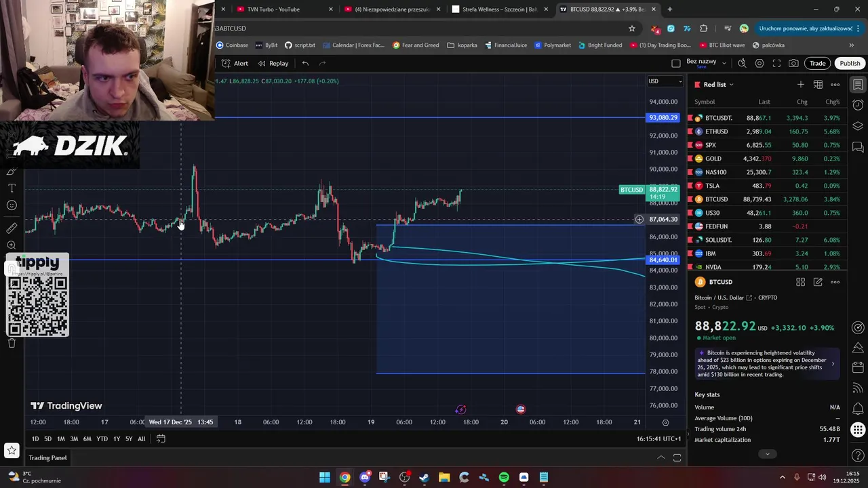868x488 pixels.
Task: Open Polymarket bookmark
Action: click(553, 45)
